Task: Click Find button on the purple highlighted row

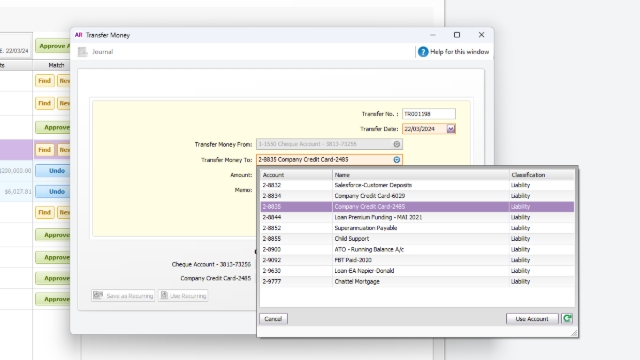Action: pyautogui.click(x=44, y=150)
